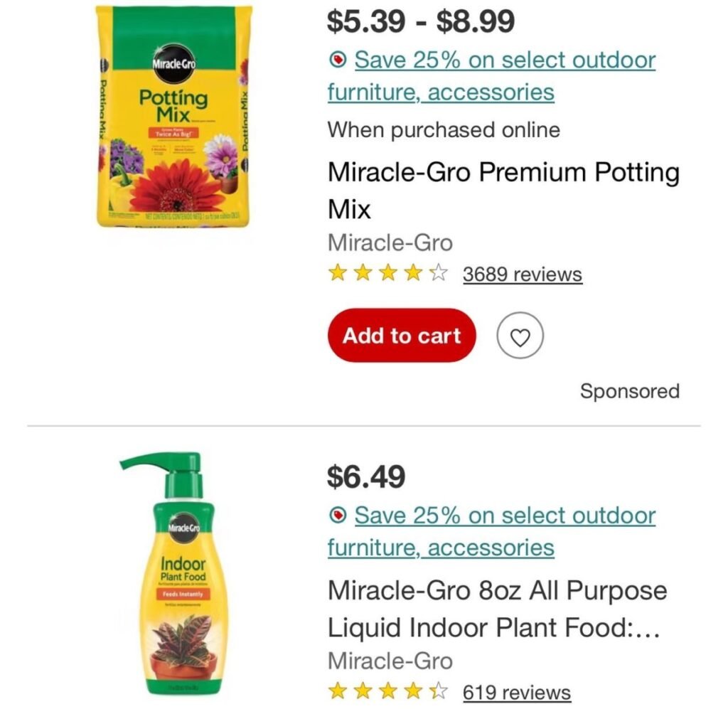728x709 pixels.
Task: Click the red offer tag icon below $5.39 - $8.99
Action: click(338, 60)
